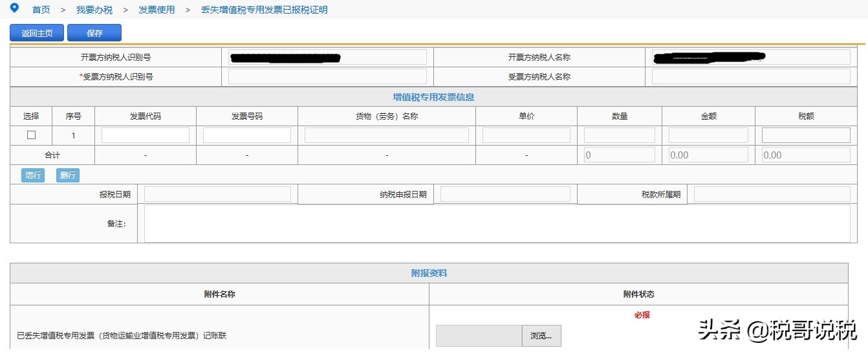868x352 pixels.
Task: Delete a row with 删行 button
Action: 68,175
